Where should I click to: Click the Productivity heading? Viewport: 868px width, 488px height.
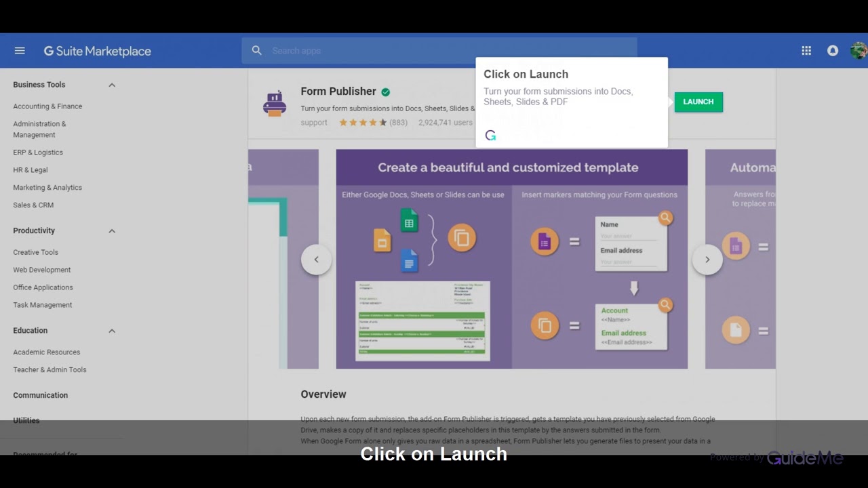(34, 230)
